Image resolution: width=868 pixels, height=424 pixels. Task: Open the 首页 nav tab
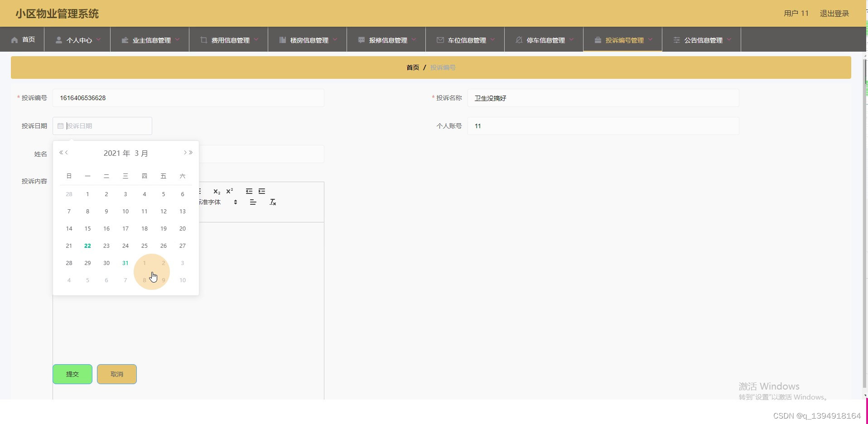pos(22,39)
